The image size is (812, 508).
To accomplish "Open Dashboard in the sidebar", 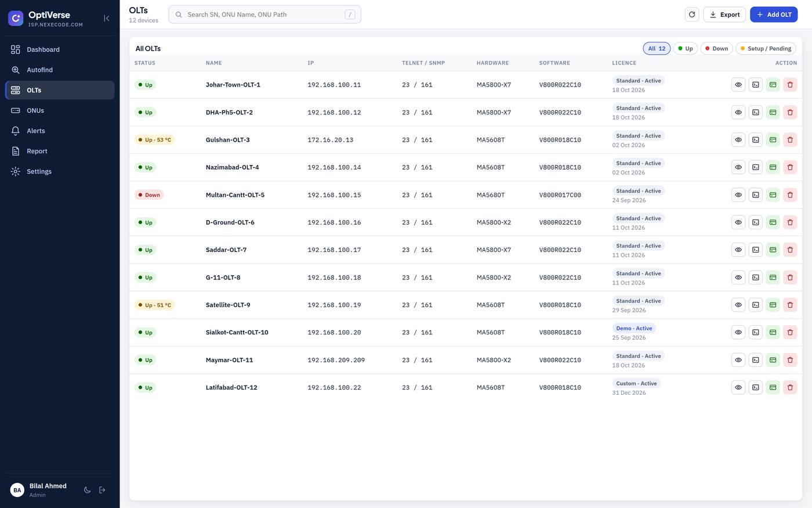I will tap(60, 49).
